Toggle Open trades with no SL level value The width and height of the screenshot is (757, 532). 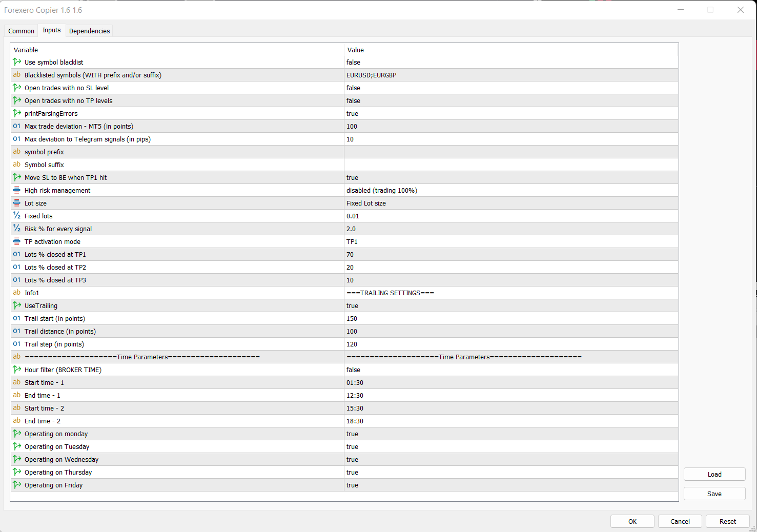[511, 88]
